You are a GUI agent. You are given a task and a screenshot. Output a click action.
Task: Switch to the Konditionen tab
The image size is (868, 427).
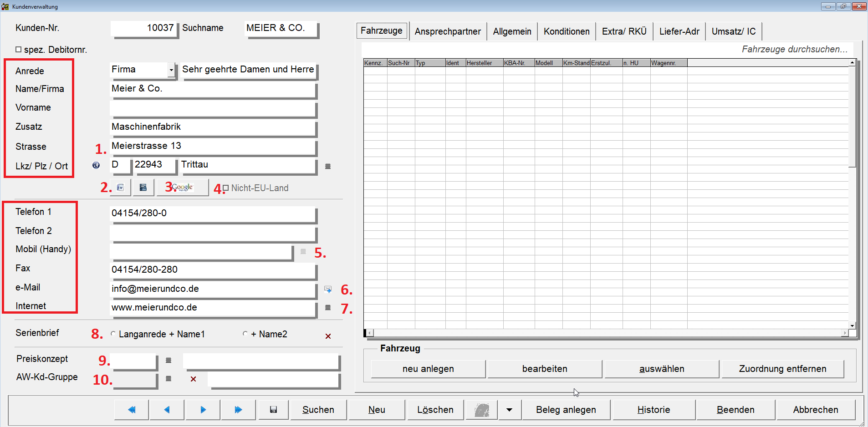point(567,31)
